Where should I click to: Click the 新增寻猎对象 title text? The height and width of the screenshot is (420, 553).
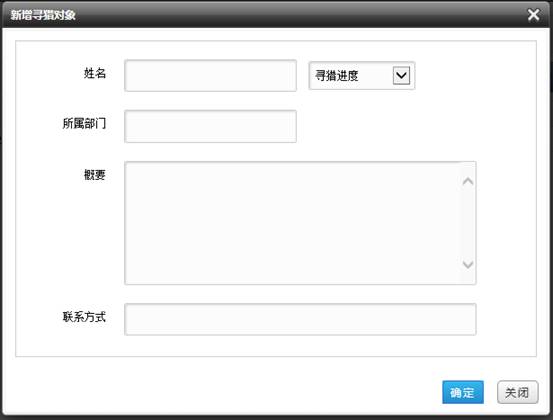pos(43,15)
